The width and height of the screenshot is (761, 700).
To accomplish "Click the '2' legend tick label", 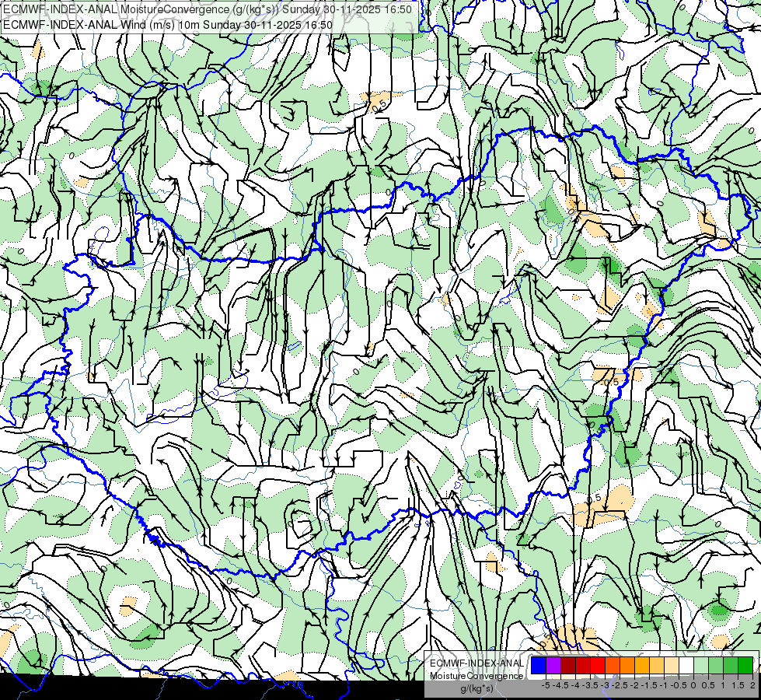I will pos(753,685).
